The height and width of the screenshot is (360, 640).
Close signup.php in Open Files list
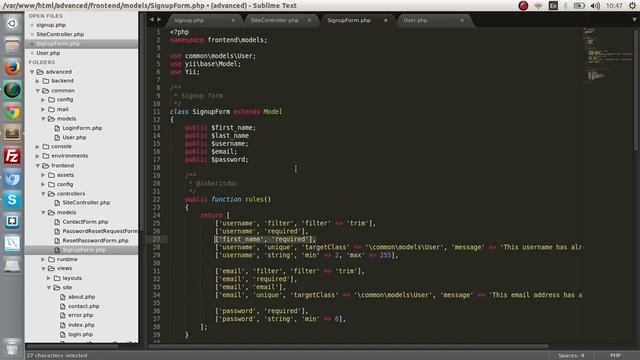[32, 25]
